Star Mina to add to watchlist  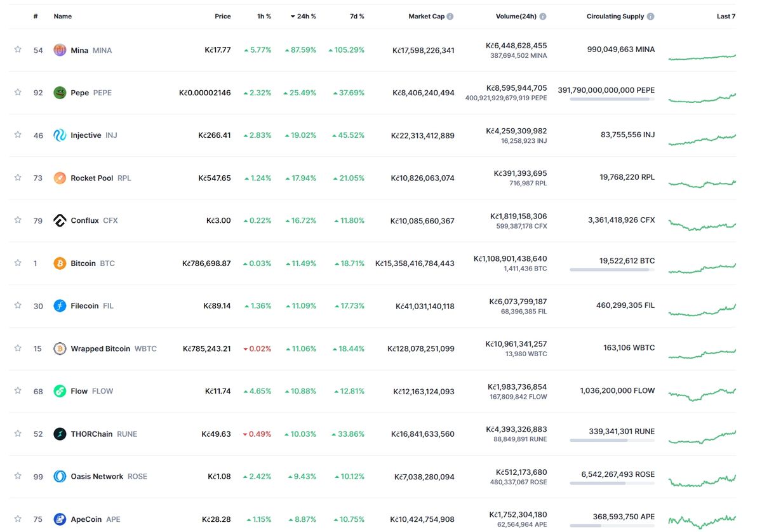(18, 50)
